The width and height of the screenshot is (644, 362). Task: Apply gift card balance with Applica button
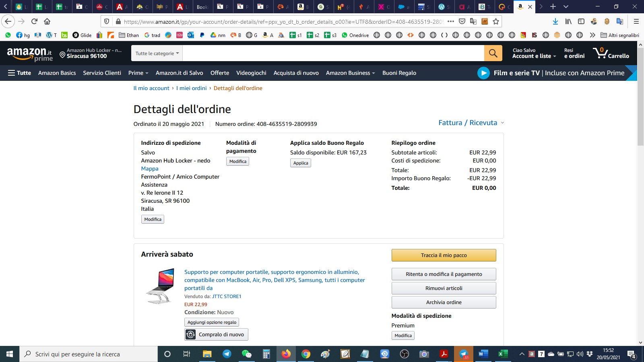(301, 163)
